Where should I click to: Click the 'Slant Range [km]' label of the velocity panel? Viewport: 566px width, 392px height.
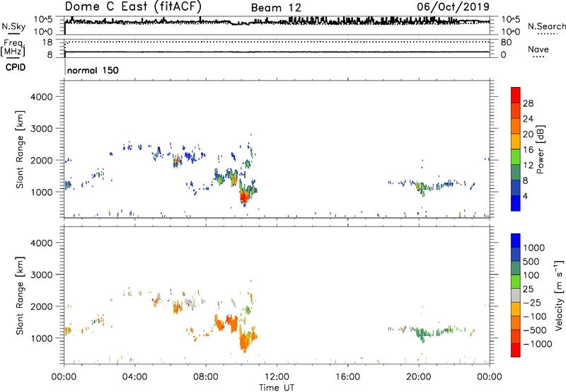point(20,296)
